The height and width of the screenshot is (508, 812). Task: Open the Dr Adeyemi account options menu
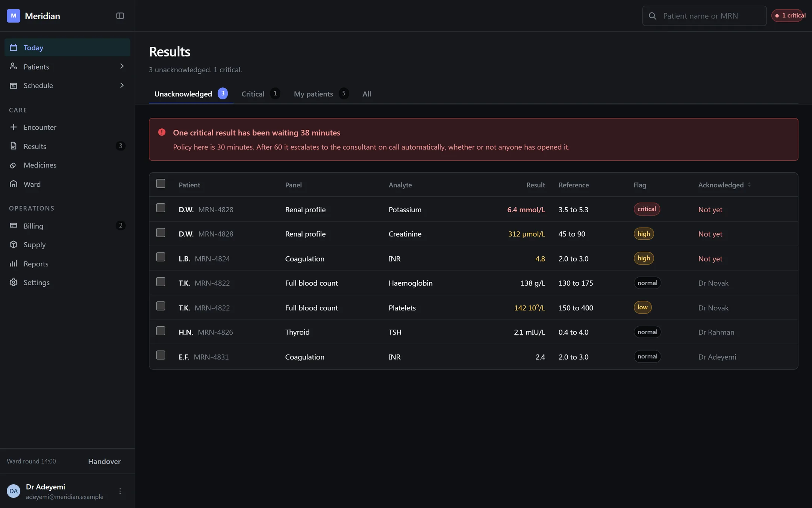[x=120, y=491]
